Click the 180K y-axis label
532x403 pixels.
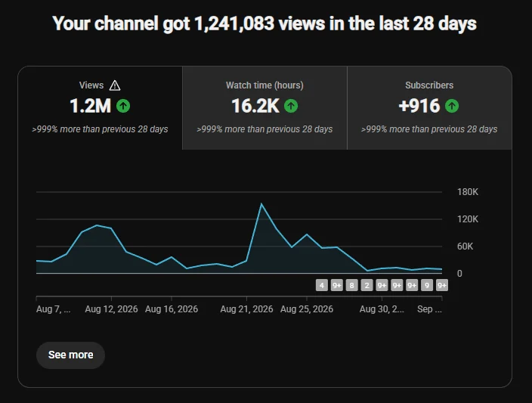(x=468, y=192)
